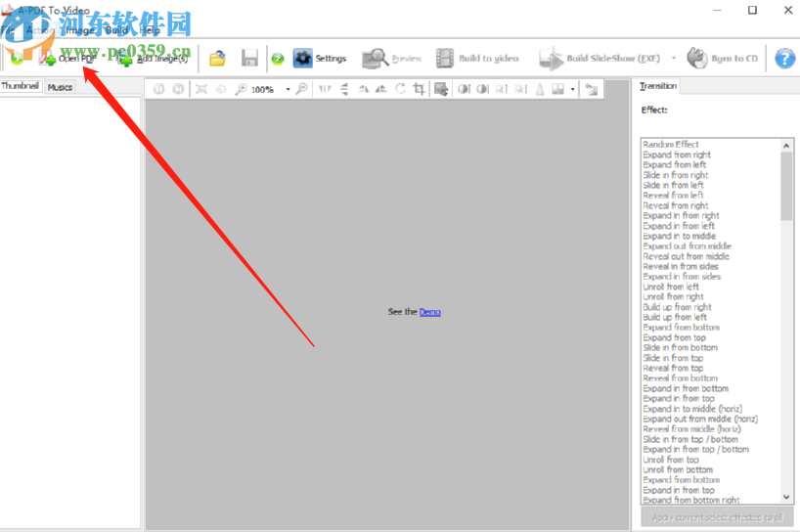Viewport: 800px width, 532px height.
Task: Select the Transition tab
Action: coord(658,86)
